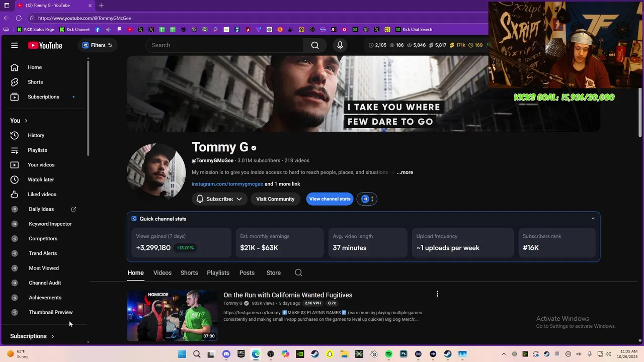644x362 pixels.
Task: Click the YouTube logo
Action: [45, 45]
